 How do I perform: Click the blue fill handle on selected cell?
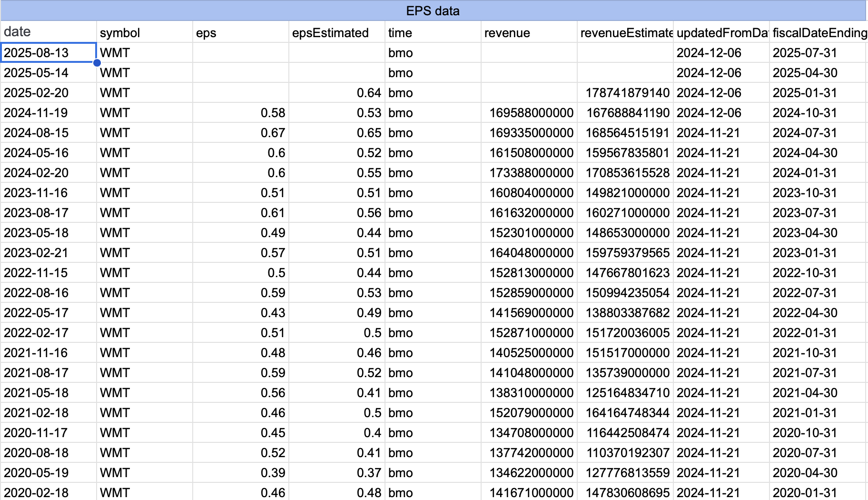point(97,63)
